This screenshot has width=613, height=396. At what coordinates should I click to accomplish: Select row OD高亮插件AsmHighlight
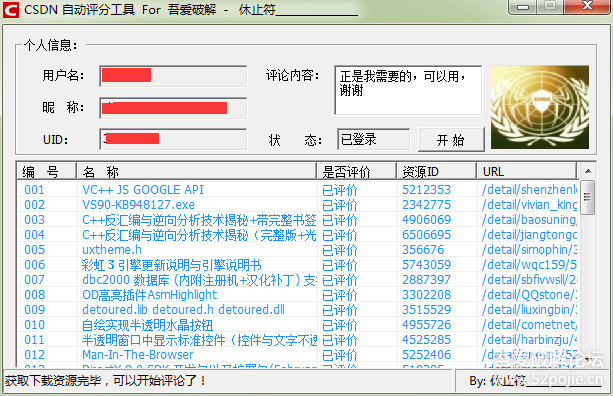pos(297,295)
